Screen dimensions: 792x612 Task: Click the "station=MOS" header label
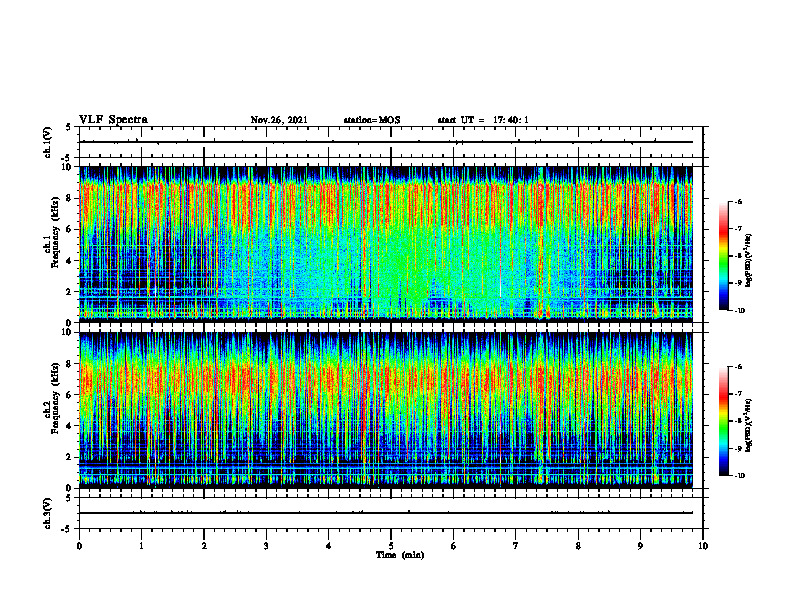point(372,120)
